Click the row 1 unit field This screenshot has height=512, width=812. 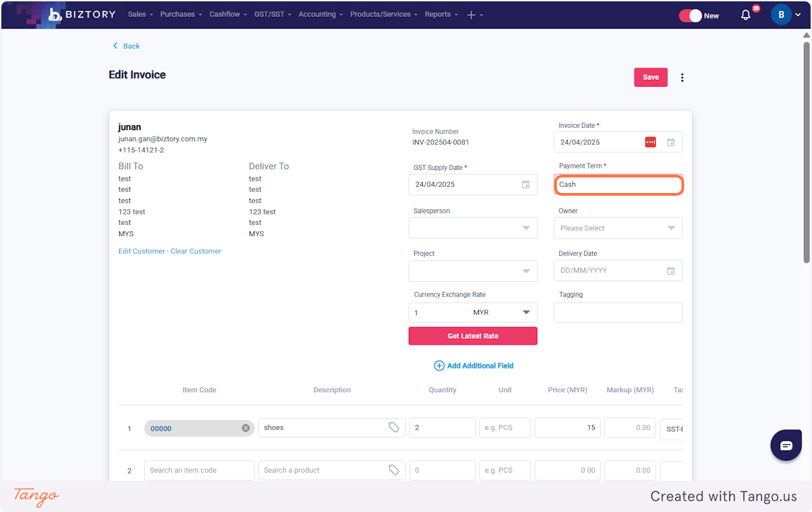[505, 427]
